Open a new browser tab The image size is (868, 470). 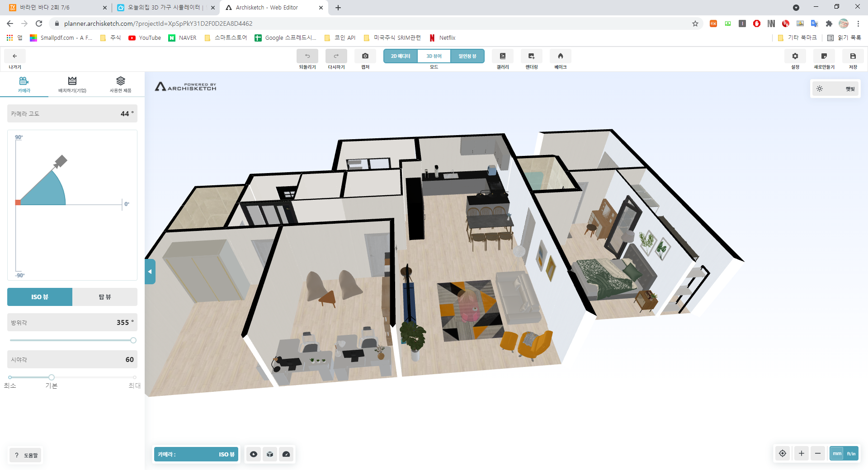point(338,8)
